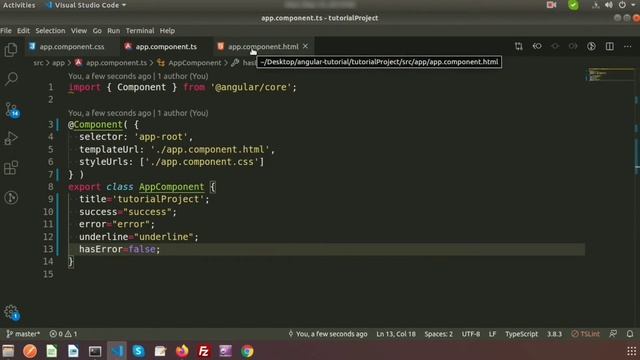Open the Visual Studio Code app menu in the top bar
The width and height of the screenshot is (640, 360).
click(87, 5)
